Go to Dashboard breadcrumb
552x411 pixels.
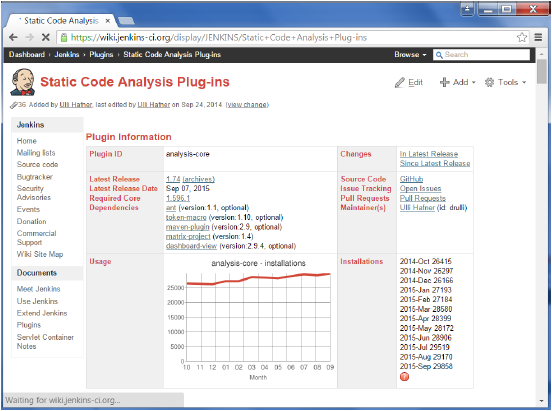(x=27, y=55)
